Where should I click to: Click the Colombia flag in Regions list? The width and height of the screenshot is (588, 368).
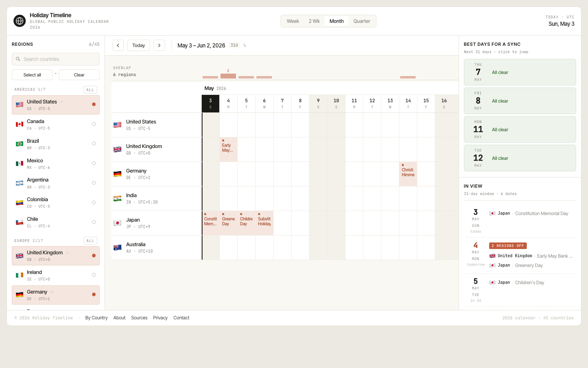pyautogui.click(x=20, y=203)
